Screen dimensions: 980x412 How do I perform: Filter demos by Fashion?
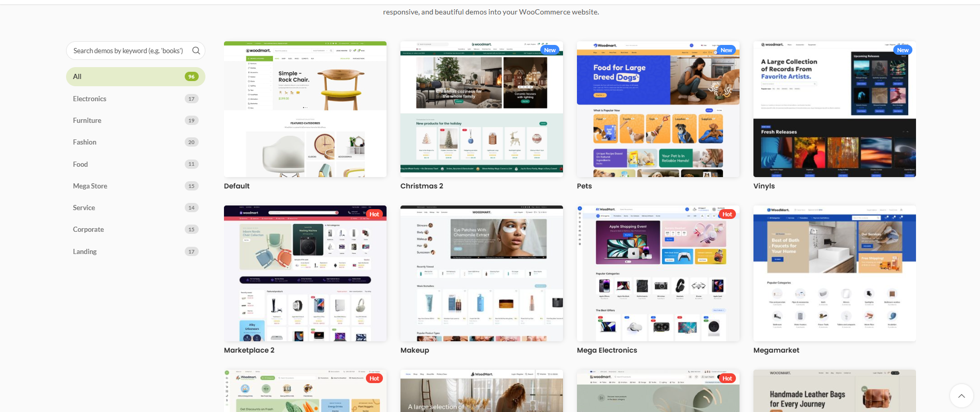coord(136,142)
